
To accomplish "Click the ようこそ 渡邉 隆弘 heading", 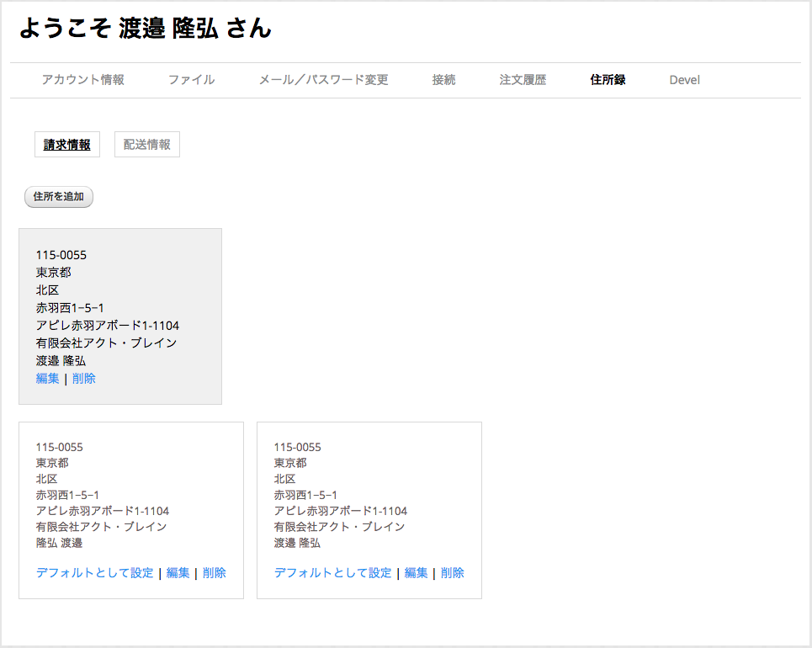I will (x=143, y=28).
